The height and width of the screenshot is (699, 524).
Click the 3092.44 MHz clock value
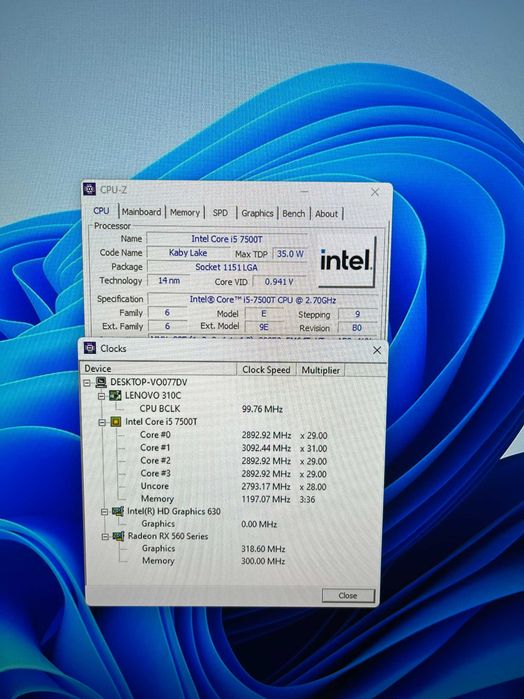pos(266,448)
